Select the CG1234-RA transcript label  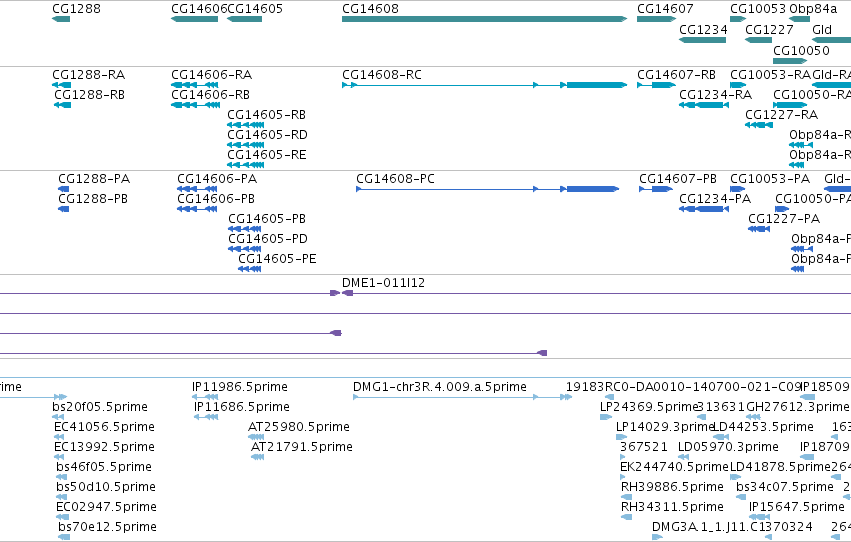pos(715,94)
